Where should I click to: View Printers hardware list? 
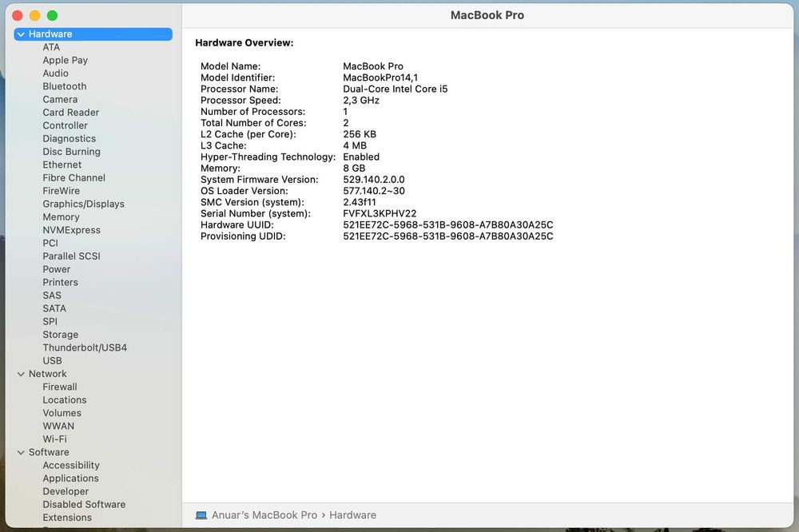pos(60,282)
